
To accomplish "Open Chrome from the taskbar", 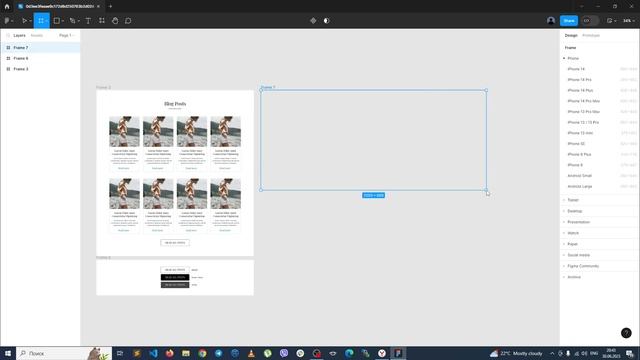I will click(x=202, y=353).
